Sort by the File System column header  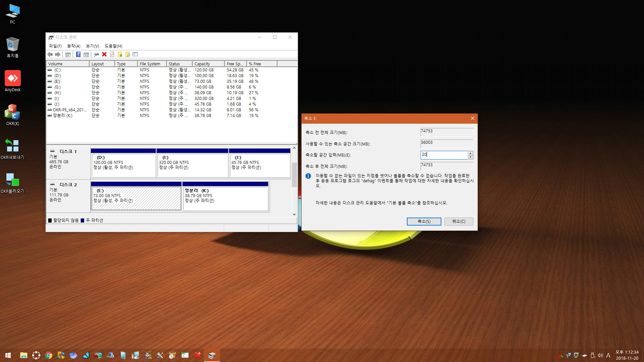(152, 64)
